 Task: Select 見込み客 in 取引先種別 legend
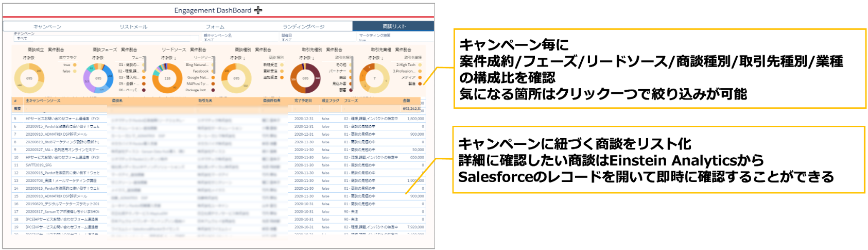(342, 84)
